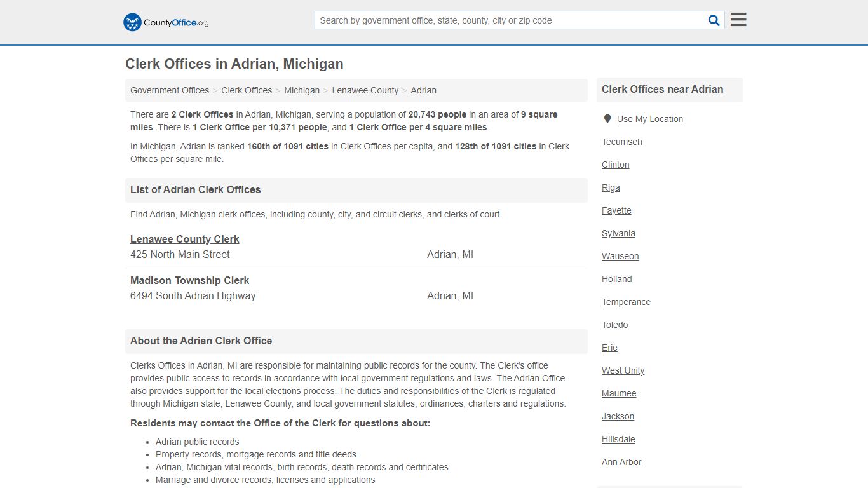Screen dimensions: 868x488
Task: Focus the government office search field
Action: point(511,20)
